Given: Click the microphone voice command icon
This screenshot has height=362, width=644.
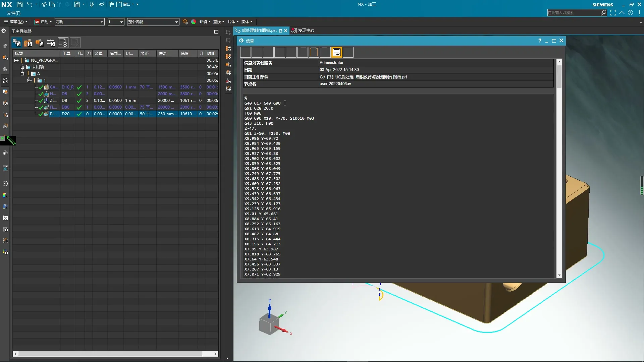Looking at the screenshot, I should [x=92, y=4].
